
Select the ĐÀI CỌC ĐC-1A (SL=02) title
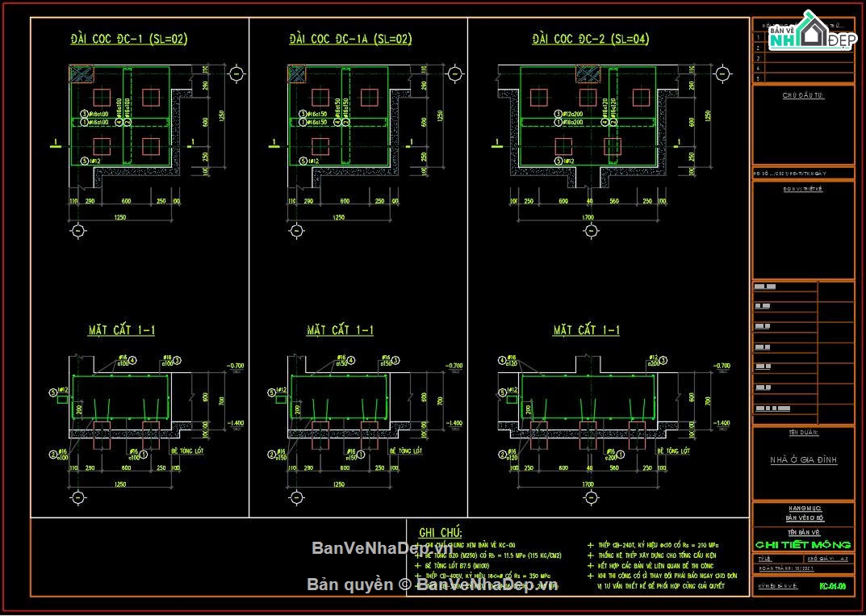pyautogui.click(x=350, y=39)
